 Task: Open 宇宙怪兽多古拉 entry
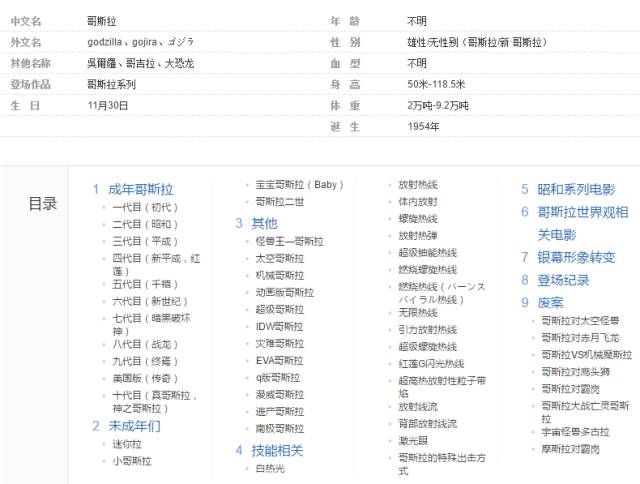(576, 432)
